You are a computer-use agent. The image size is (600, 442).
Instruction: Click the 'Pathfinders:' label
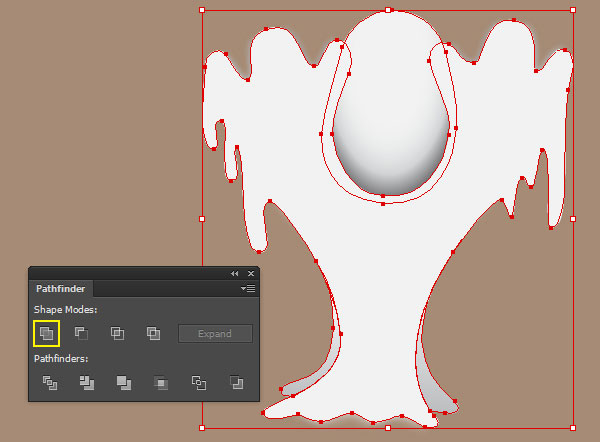point(61,359)
